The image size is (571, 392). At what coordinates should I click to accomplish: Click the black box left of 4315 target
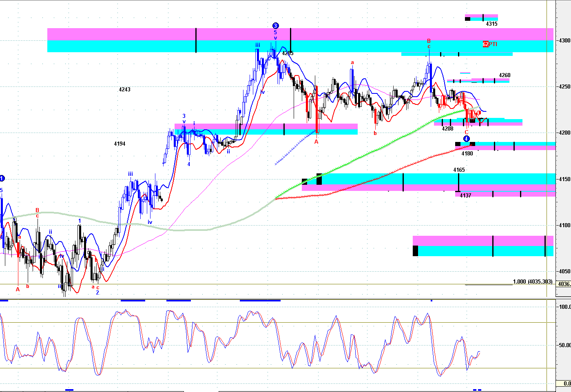pyautogui.click(x=467, y=18)
